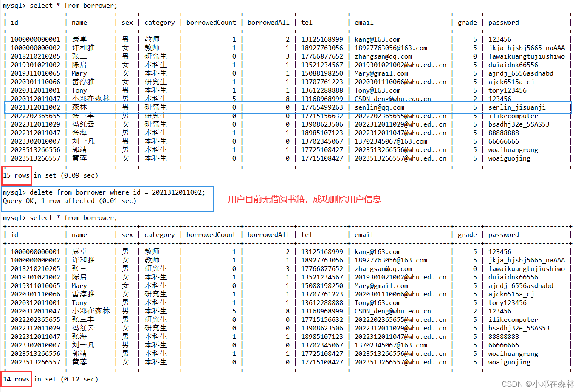This screenshot has height=392, width=581.
Task: Click '13702345067@163.com' in the 15-row table
Action: 391,141
